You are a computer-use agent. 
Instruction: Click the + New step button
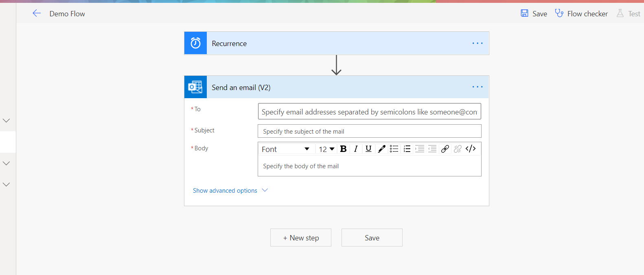[x=301, y=238]
